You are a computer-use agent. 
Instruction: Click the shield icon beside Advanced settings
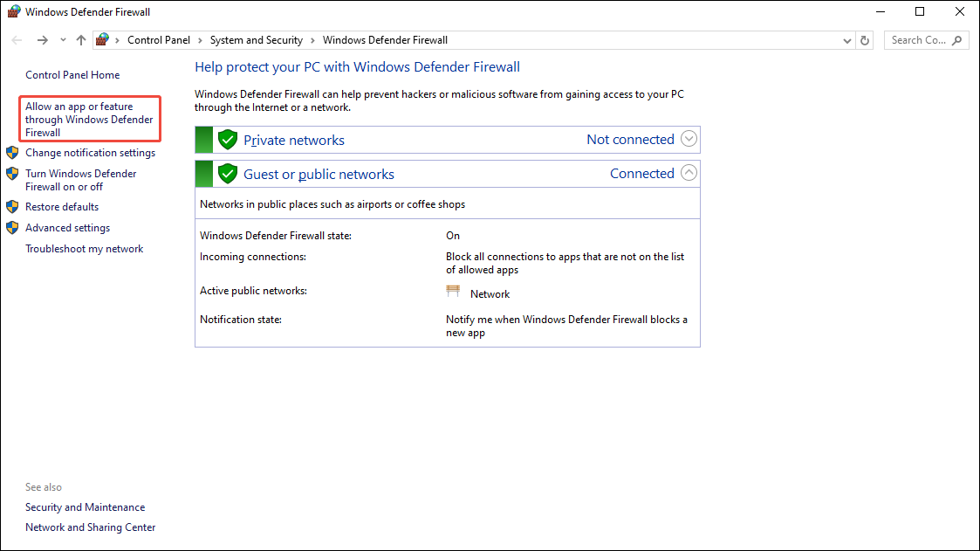12,228
